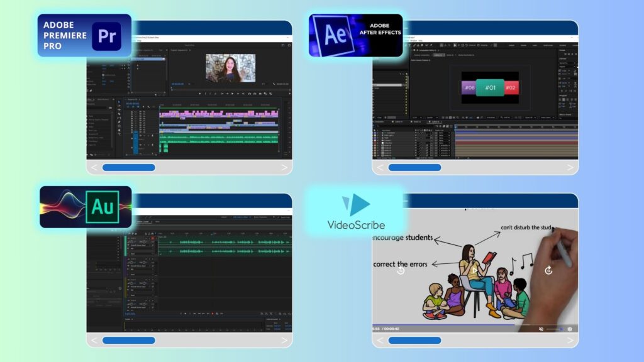Toggle the red record-arm button on Audition Track 1

pyautogui.click(x=152, y=238)
